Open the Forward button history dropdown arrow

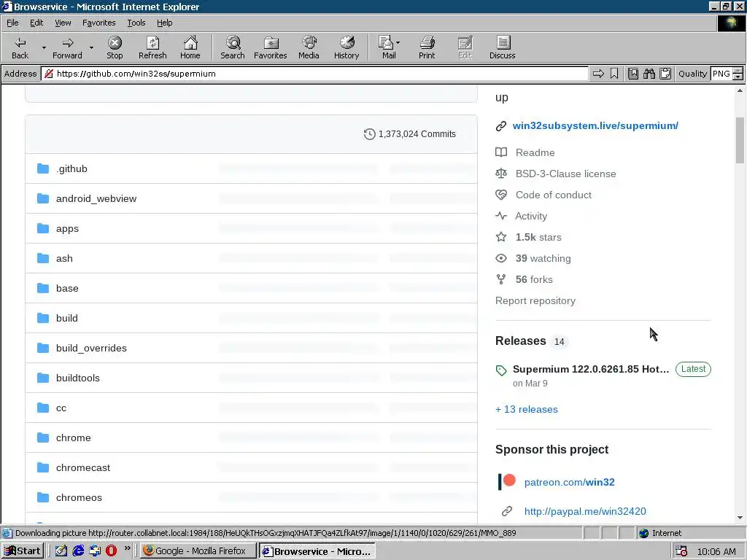click(91, 47)
